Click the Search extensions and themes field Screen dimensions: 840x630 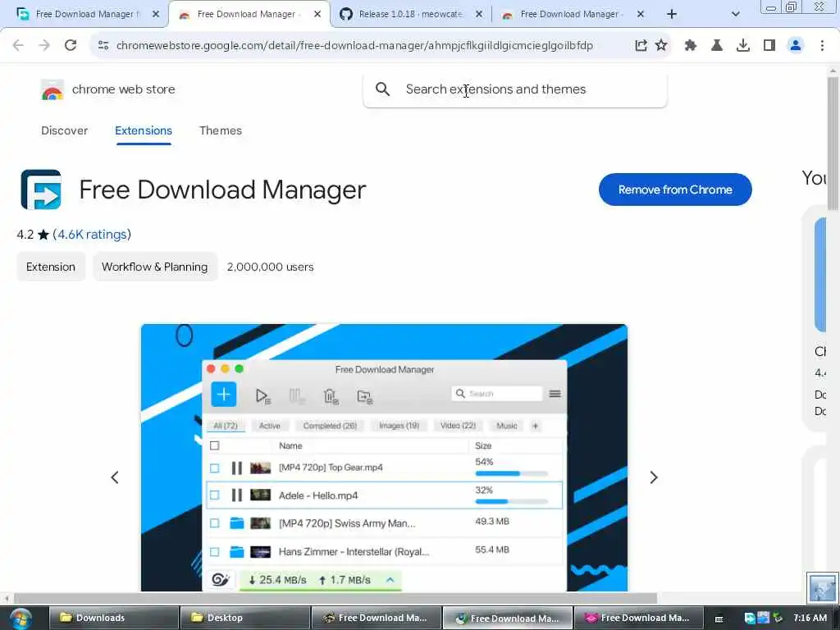click(x=515, y=89)
